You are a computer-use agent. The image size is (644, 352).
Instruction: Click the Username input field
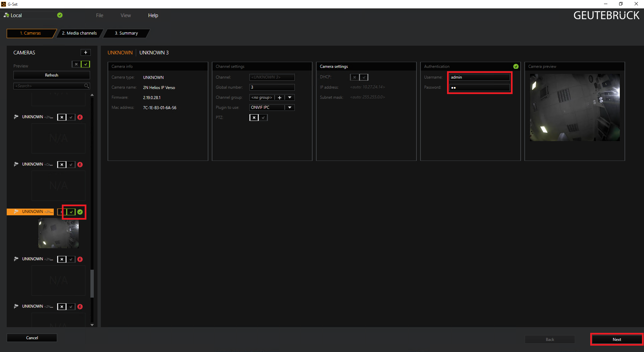point(479,77)
